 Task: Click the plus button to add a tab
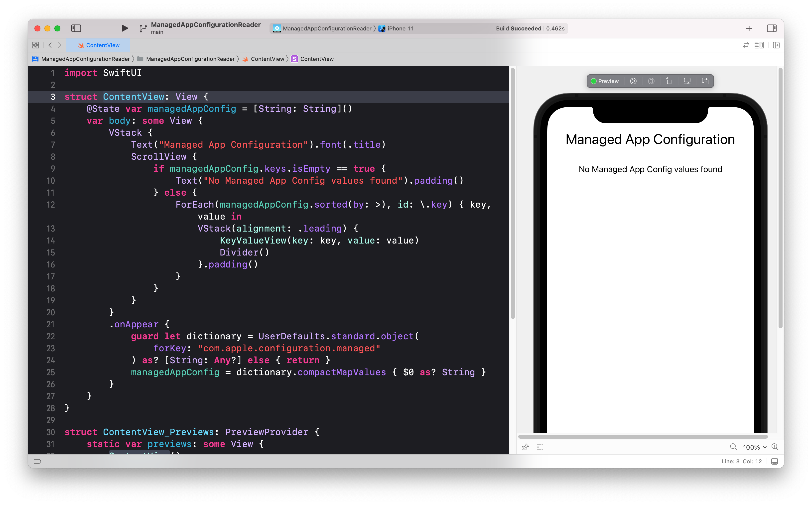(x=749, y=28)
